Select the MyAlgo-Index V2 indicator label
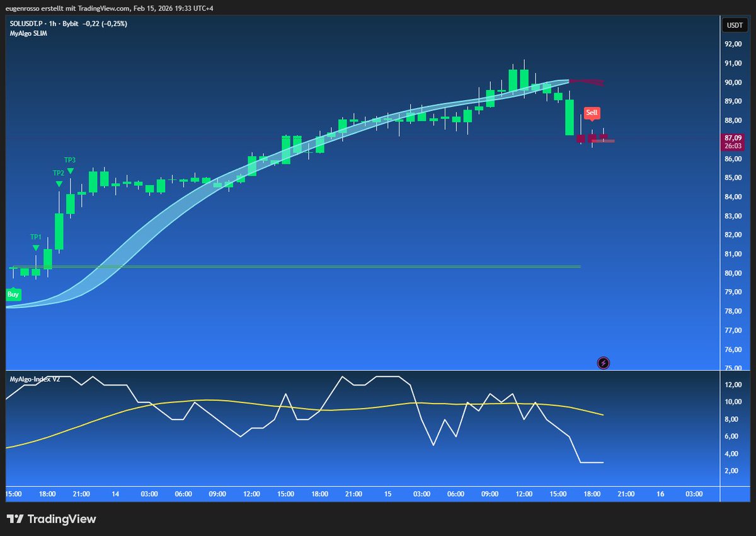Screen dimensions: 756x536 pos(35,379)
